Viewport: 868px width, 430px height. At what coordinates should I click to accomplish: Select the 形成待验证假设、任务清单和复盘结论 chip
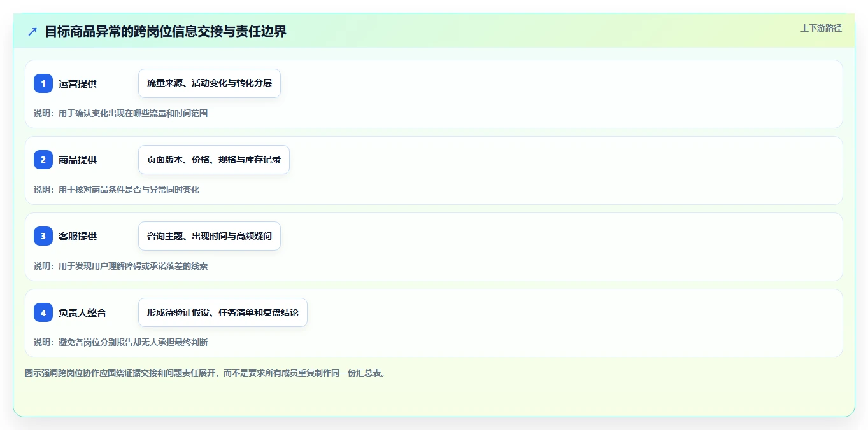coord(223,312)
